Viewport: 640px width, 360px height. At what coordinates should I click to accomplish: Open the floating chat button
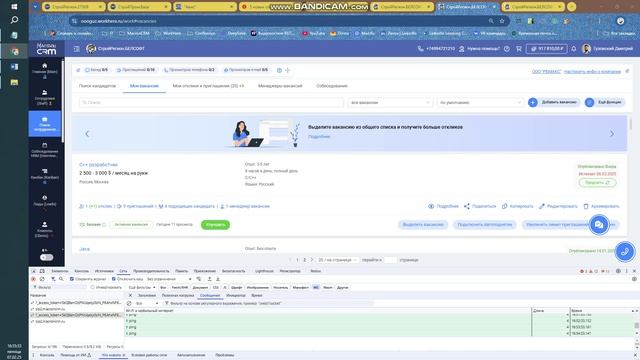pyautogui.click(x=599, y=224)
